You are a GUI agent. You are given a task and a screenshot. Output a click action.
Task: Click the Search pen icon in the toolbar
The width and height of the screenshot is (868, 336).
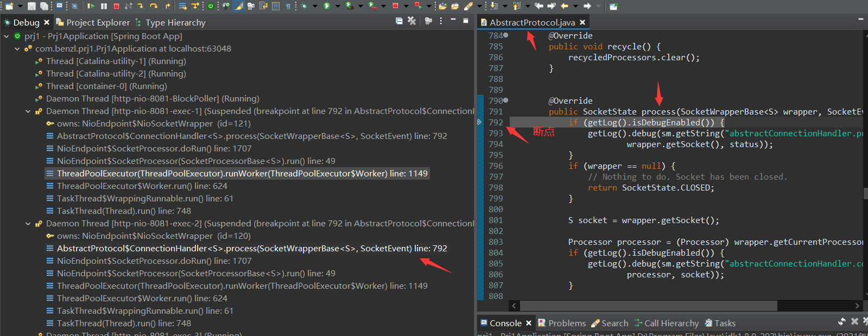click(468, 6)
